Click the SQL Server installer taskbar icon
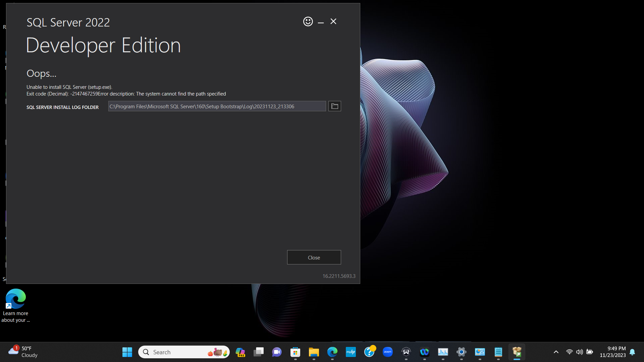644x362 pixels. click(x=517, y=352)
